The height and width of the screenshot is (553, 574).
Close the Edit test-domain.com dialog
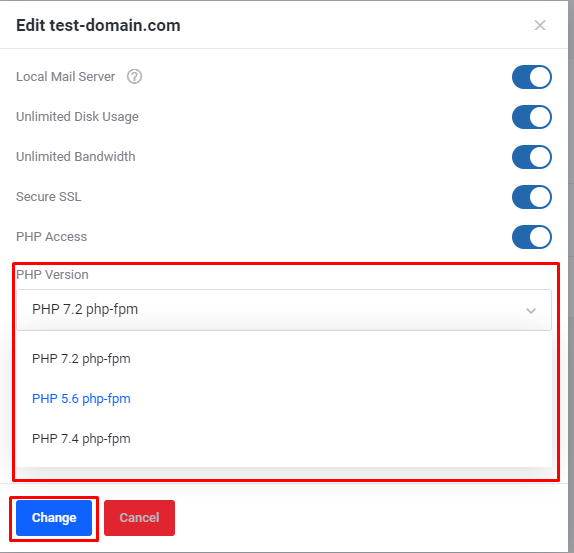(x=540, y=26)
